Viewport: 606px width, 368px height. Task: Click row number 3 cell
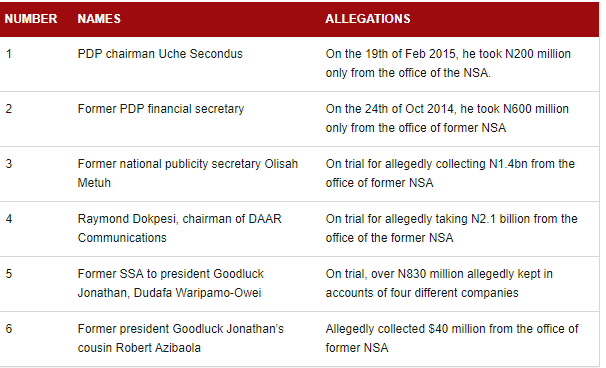coord(9,164)
